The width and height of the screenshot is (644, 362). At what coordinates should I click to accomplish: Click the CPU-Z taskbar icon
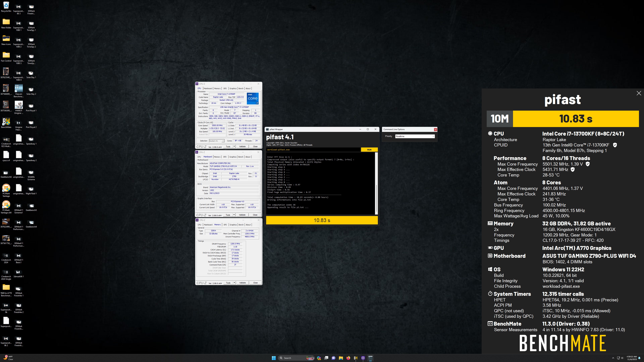[x=363, y=358]
